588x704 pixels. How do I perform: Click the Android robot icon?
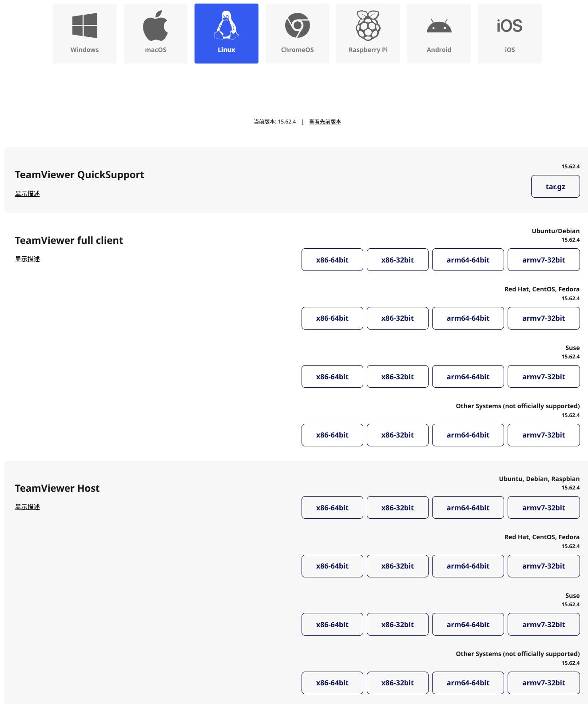[439, 26]
